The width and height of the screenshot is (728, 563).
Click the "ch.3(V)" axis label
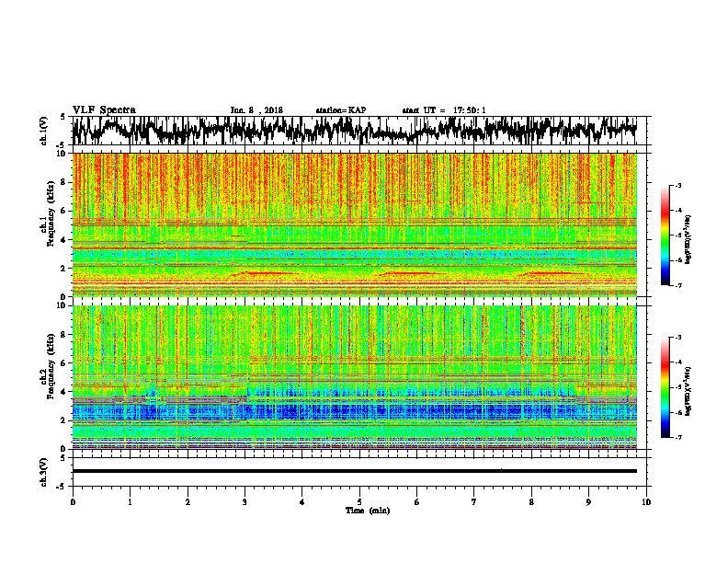(44, 472)
